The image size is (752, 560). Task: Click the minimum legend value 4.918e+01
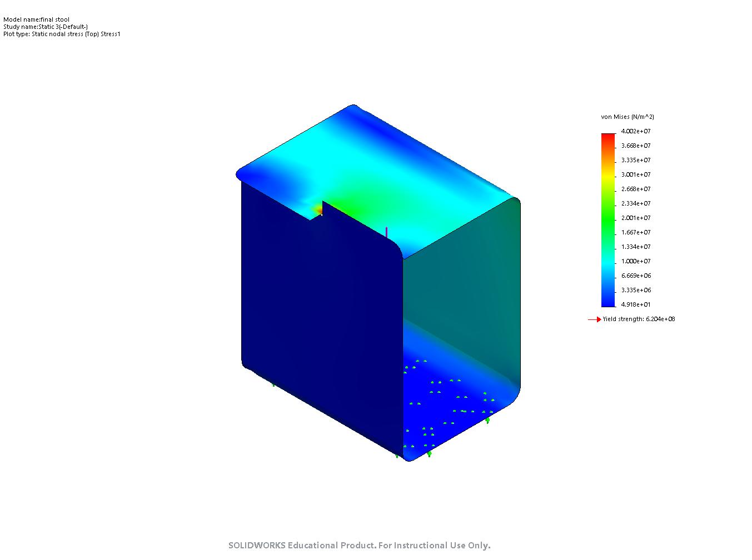pyautogui.click(x=636, y=304)
